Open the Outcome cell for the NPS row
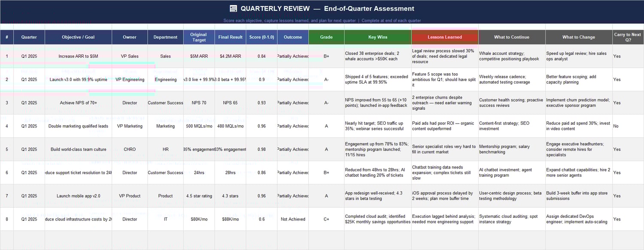This screenshot has height=250, width=644. point(292,102)
